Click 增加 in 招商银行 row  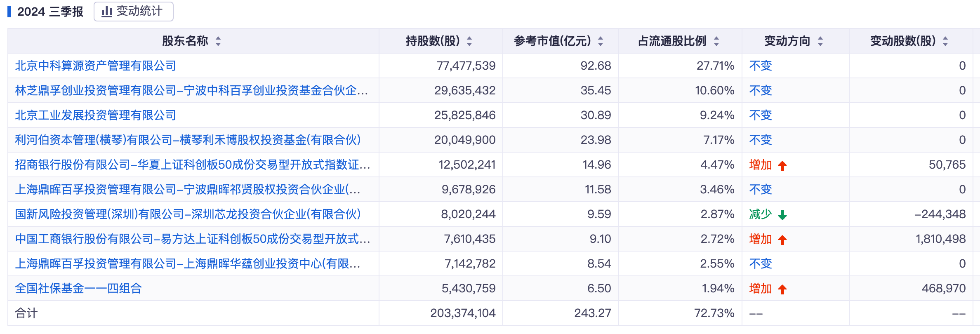761,165
